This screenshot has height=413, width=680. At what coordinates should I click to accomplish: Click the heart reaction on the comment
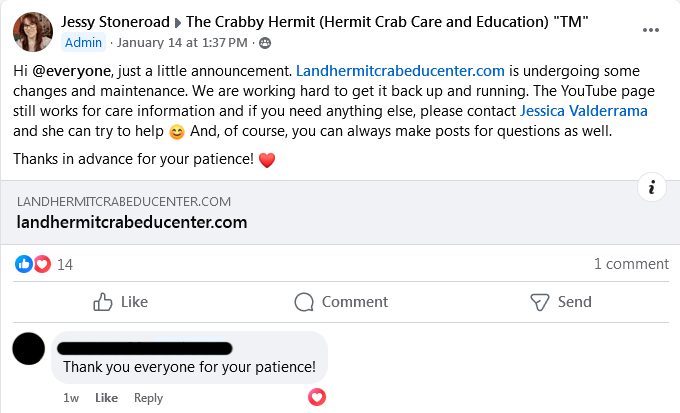pyautogui.click(x=317, y=397)
